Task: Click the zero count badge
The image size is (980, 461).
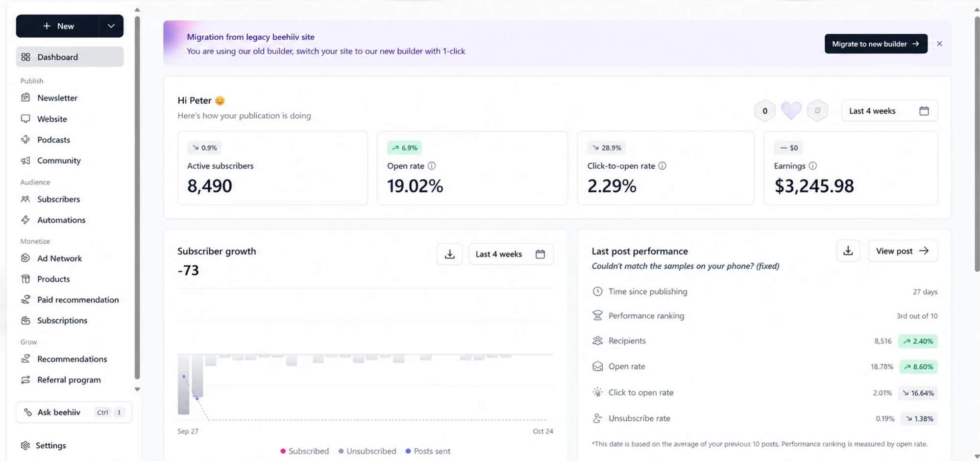Action: (x=765, y=111)
